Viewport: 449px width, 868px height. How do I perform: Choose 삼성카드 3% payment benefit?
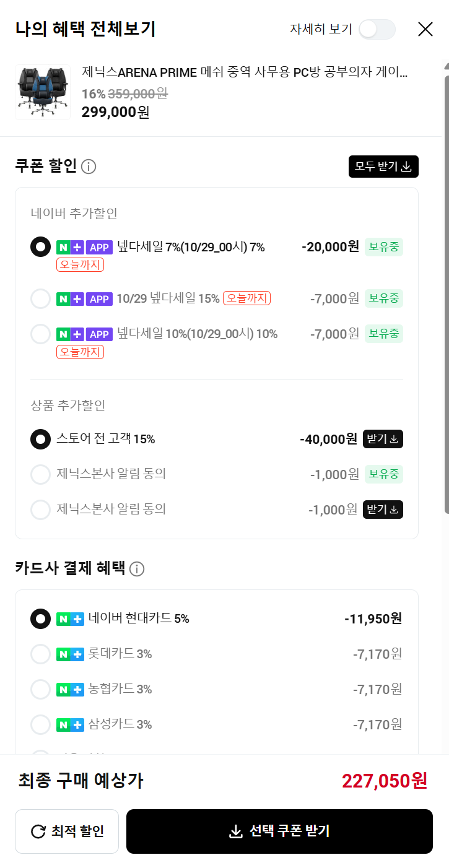coord(40,724)
